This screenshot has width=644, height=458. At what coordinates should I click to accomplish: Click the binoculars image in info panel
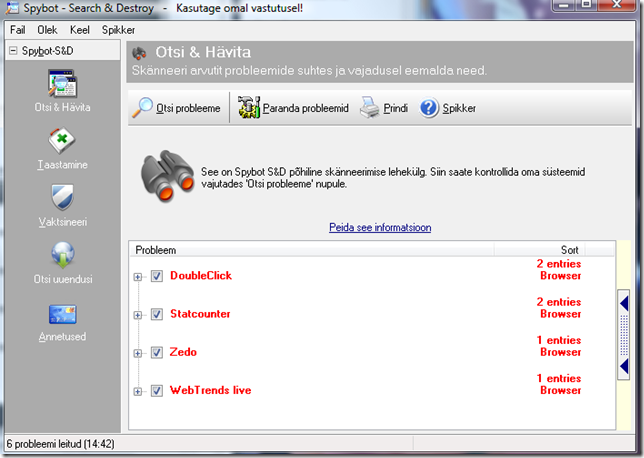[167, 176]
